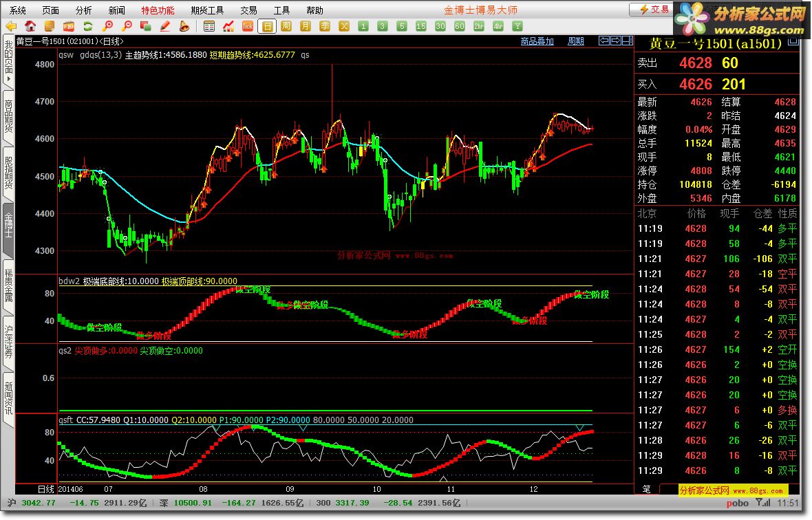
Task: Click the lightning 交易 trade button
Action: pos(654,10)
